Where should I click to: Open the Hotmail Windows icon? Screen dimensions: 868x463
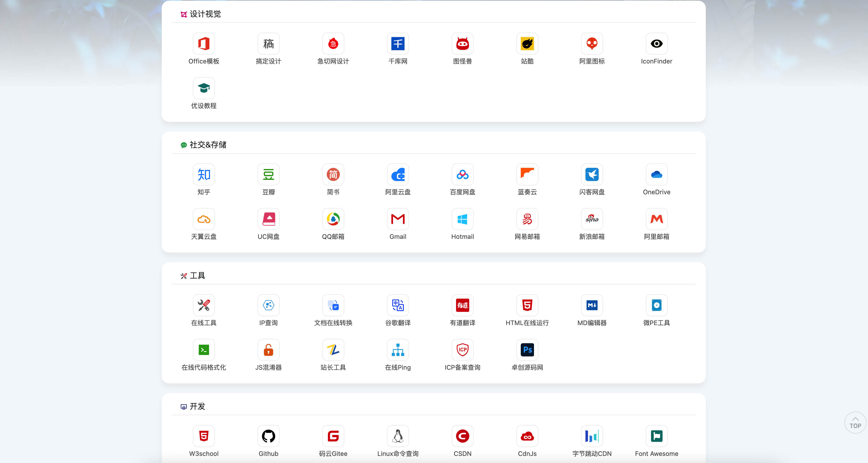[x=462, y=219]
